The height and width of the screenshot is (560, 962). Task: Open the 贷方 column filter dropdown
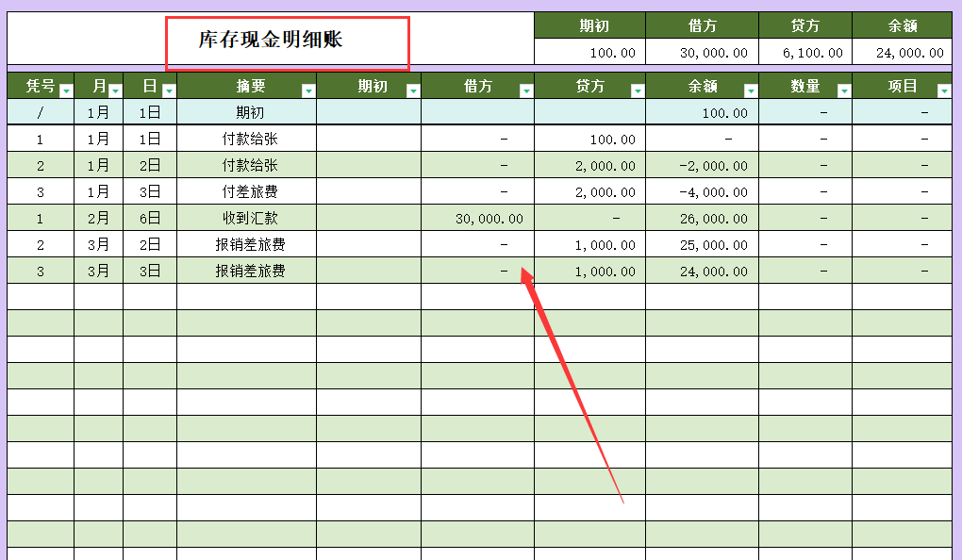[x=639, y=91]
